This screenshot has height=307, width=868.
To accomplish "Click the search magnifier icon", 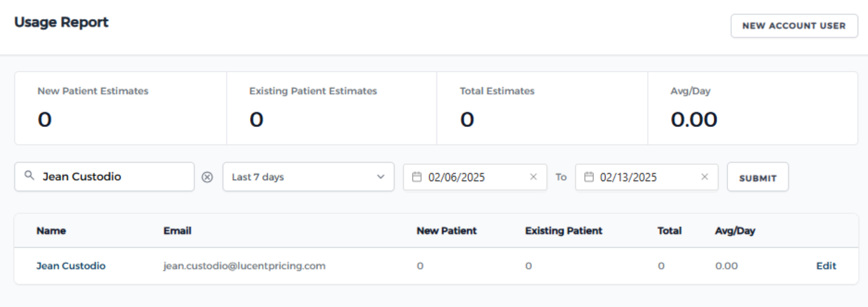I will pos(29,176).
